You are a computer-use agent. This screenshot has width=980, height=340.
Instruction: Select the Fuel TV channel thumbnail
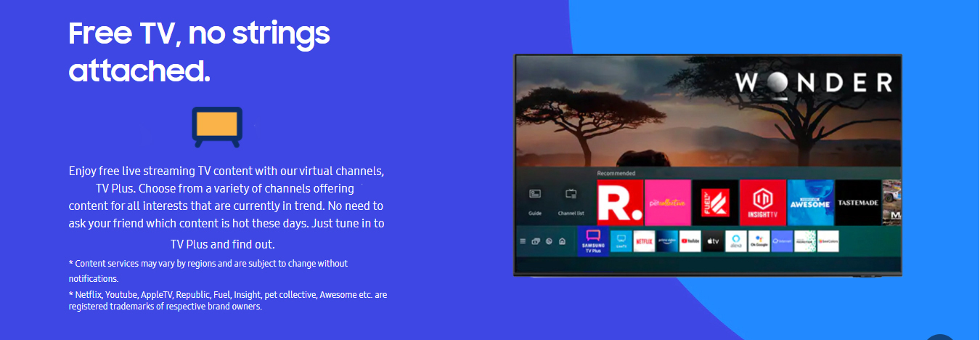point(715,202)
